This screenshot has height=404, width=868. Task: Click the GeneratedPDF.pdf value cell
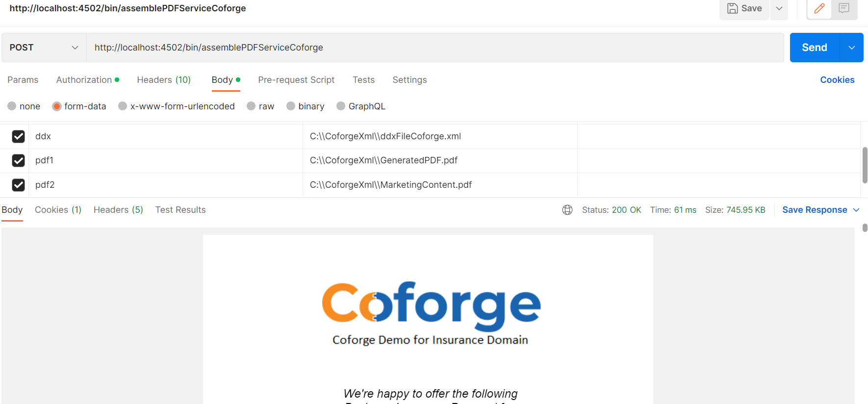pyautogui.click(x=440, y=160)
